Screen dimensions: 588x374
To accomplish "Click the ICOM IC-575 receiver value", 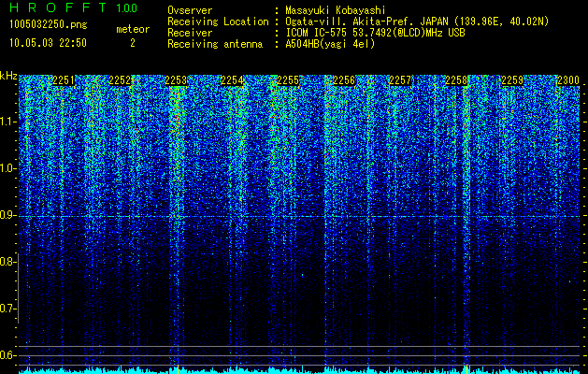I will [375, 33].
